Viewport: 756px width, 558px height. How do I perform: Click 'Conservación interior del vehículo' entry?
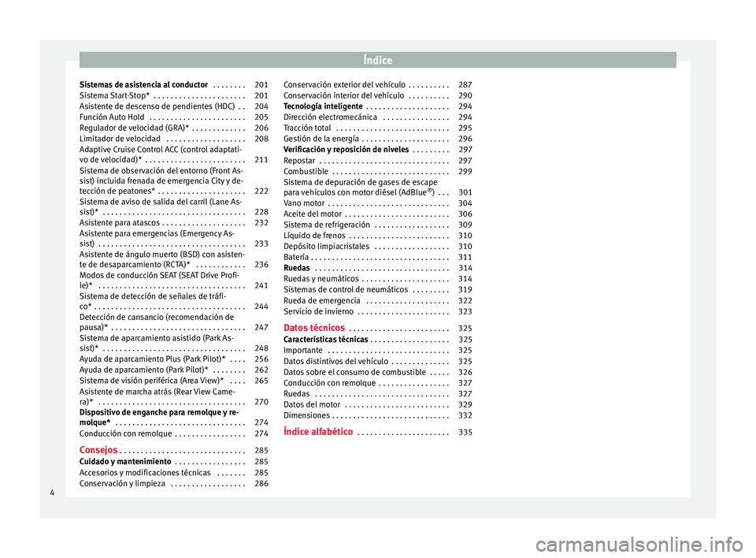(x=344, y=95)
